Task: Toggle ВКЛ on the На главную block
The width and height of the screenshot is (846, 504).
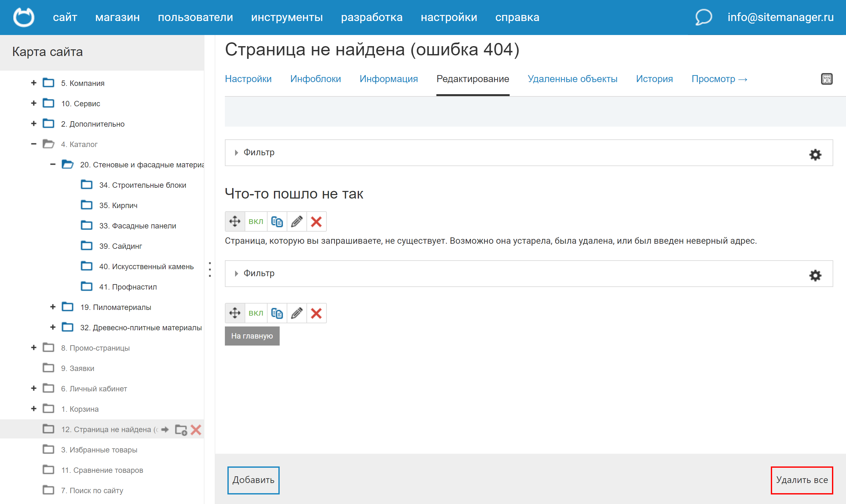Action: tap(255, 313)
